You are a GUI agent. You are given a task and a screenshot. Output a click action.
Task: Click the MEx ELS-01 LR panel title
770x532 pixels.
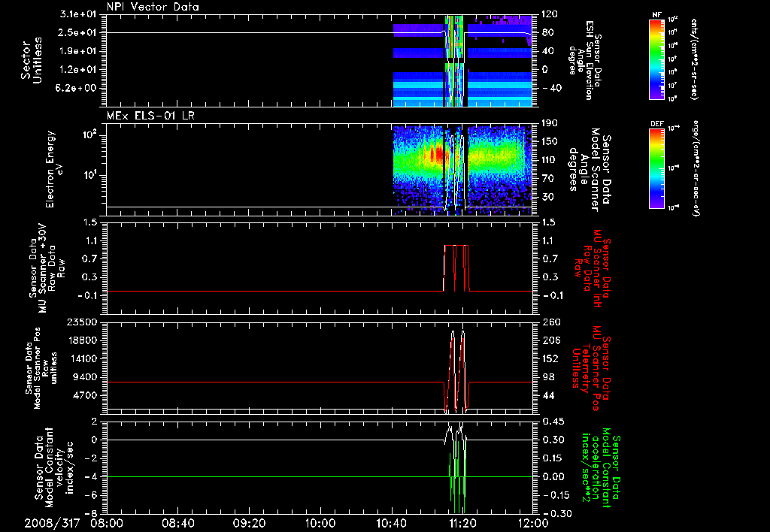click(151, 116)
